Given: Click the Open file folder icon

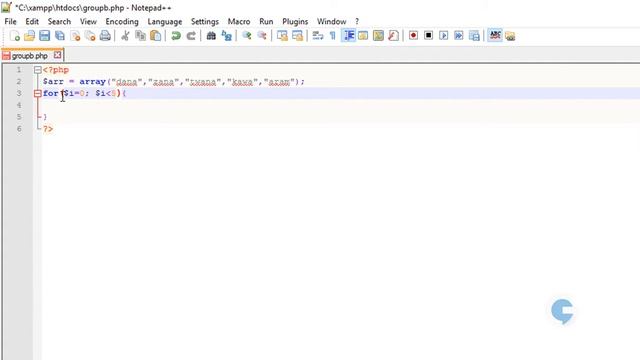Looking at the screenshot, I should pos(29,36).
